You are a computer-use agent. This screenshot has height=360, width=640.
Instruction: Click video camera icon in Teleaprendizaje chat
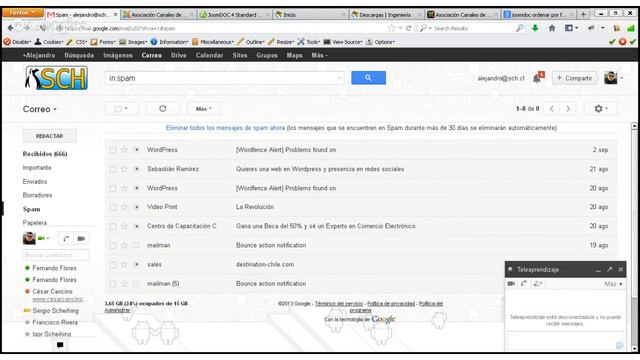[x=511, y=284]
